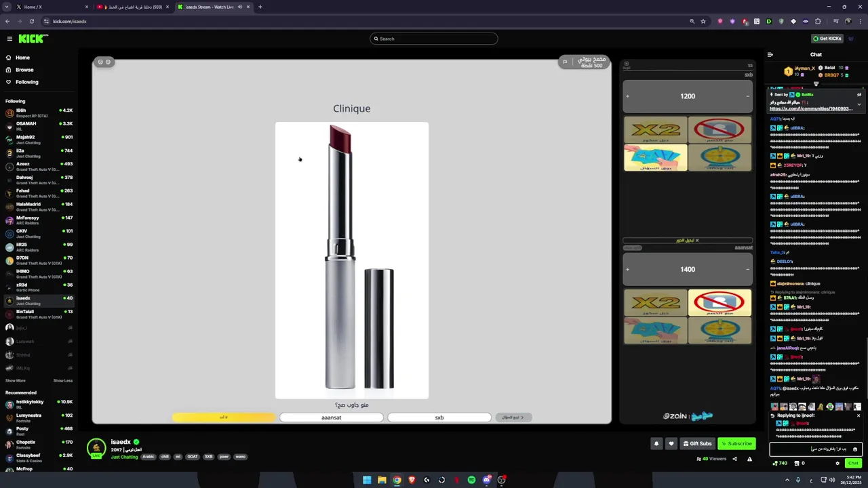Click the browser back arrow
Viewport: 868px width, 488px height.
(7, 21)
